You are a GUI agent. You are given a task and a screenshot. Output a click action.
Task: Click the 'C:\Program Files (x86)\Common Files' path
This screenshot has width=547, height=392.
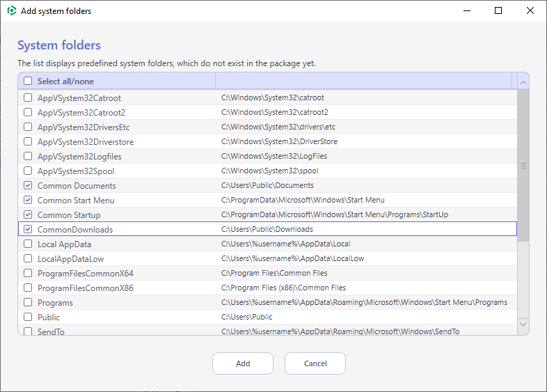283,288
